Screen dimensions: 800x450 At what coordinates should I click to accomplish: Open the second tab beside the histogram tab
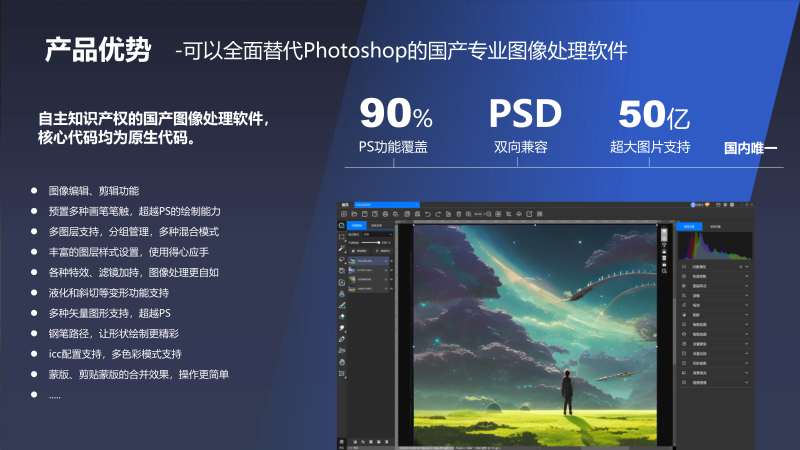point(716,227)
